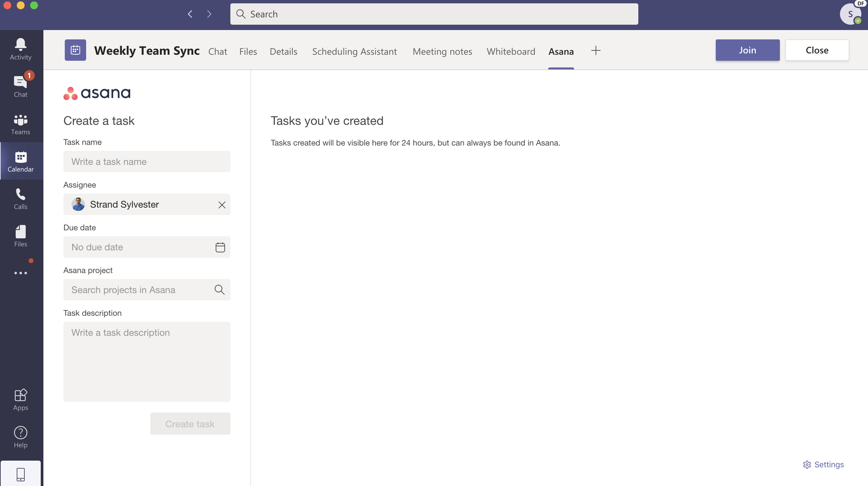Click the Create task button
868x486 pixels.
point(190,423)
